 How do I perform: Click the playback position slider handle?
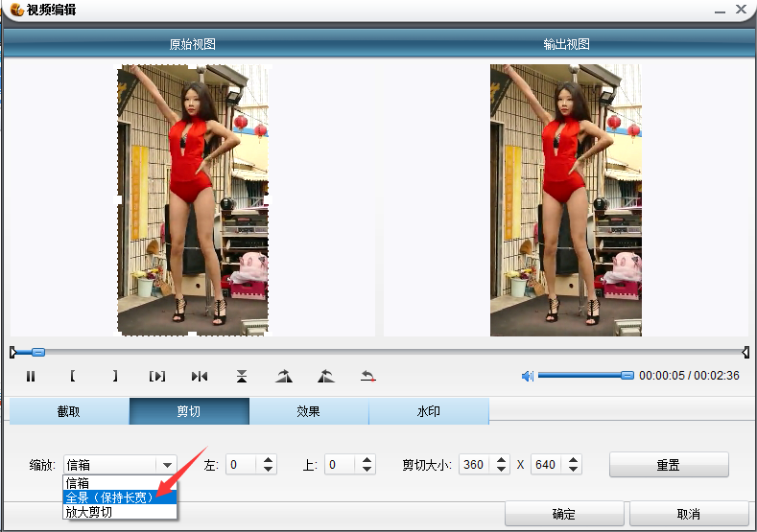coord(38,352)
